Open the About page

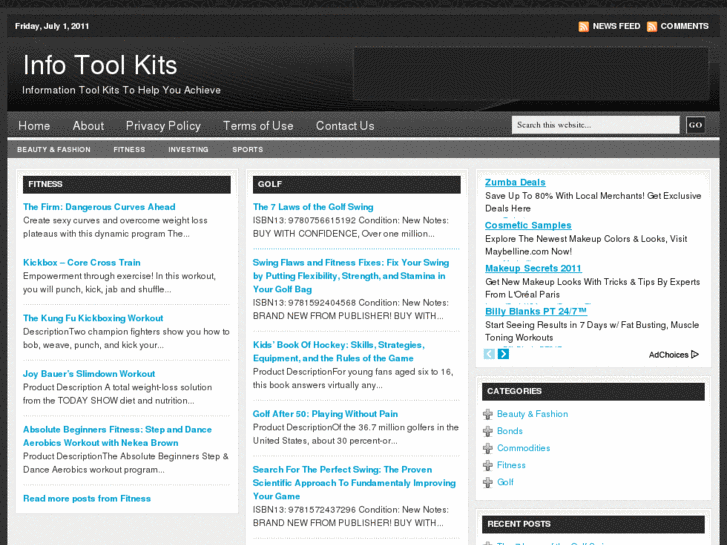[x=88, y=126]
